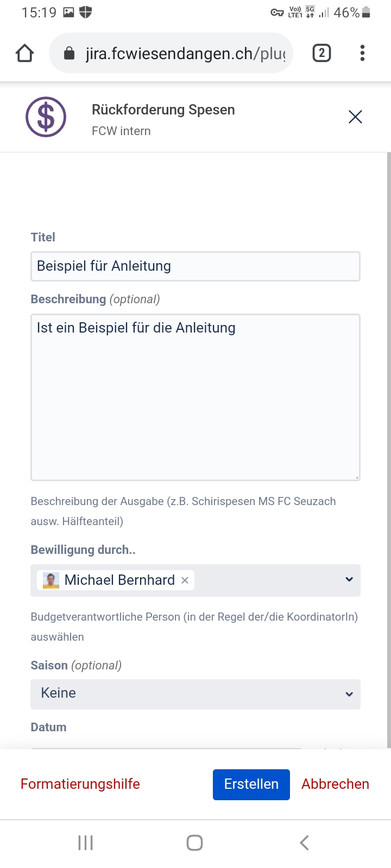Tap Michael Bernhard's avatar picture
The image size is (391, 868).
point(51,580)
